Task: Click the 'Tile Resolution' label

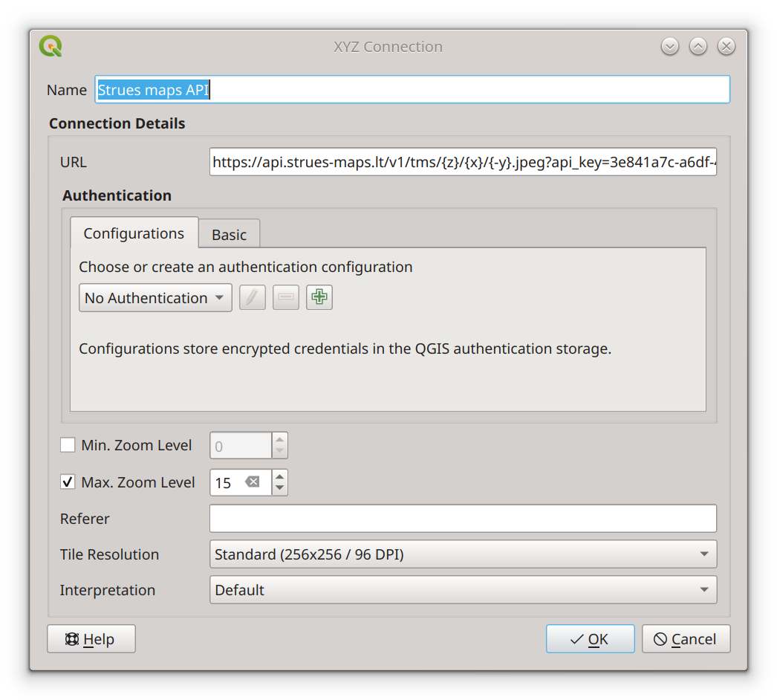Action: [109, 554]
